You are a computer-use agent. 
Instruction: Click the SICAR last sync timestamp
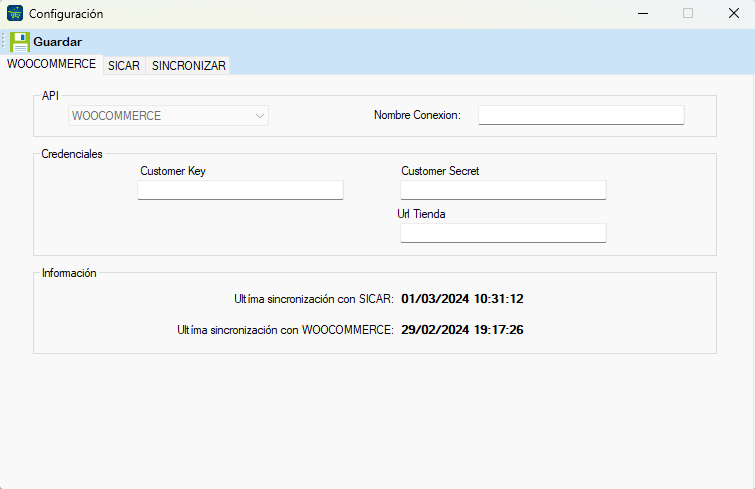tap(462, 298)
